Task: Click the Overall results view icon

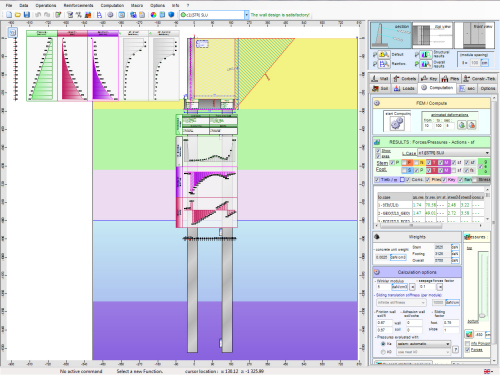Action: pyautogui.click(x=426, y=63)
